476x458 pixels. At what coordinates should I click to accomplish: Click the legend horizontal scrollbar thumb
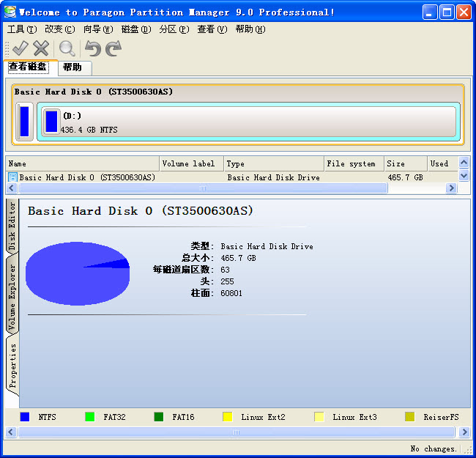[237, 432]
